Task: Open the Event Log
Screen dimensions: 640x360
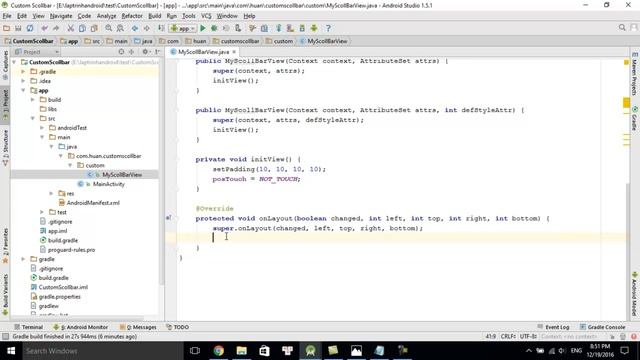Action: [x=553, y=327]
